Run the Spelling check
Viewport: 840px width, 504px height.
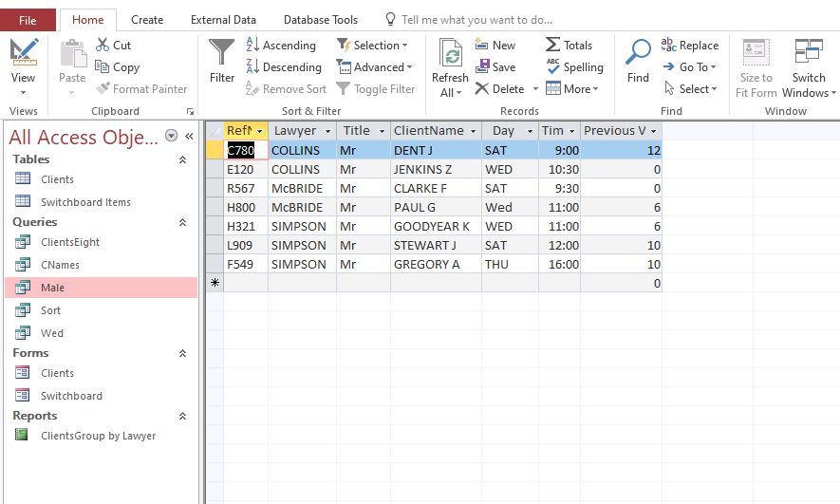[574, 66]
